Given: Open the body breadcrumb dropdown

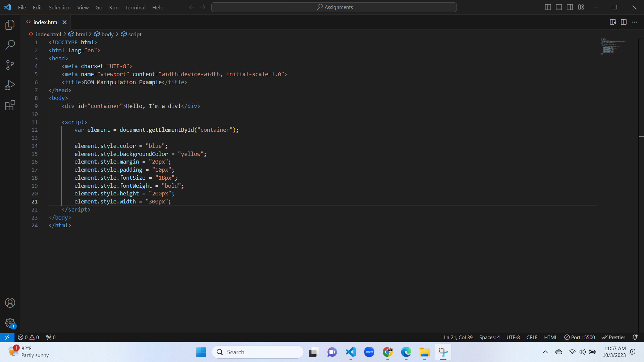Looking at the screenshot, I should click(107, 34).
